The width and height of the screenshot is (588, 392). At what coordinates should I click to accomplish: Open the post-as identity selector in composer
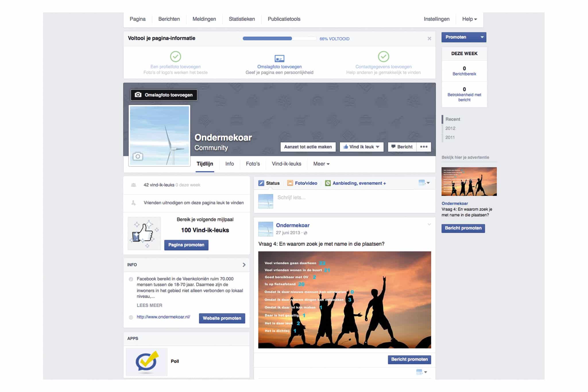[x=424, y=183]
